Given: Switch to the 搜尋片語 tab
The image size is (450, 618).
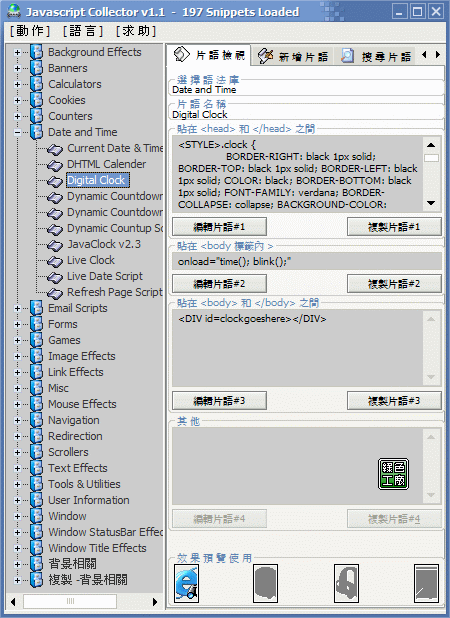Looking at the screenshot, I should (376, 56).
